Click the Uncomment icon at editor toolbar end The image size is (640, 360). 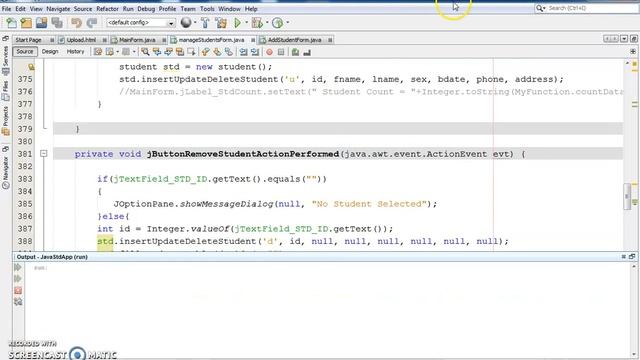point(307,52)
